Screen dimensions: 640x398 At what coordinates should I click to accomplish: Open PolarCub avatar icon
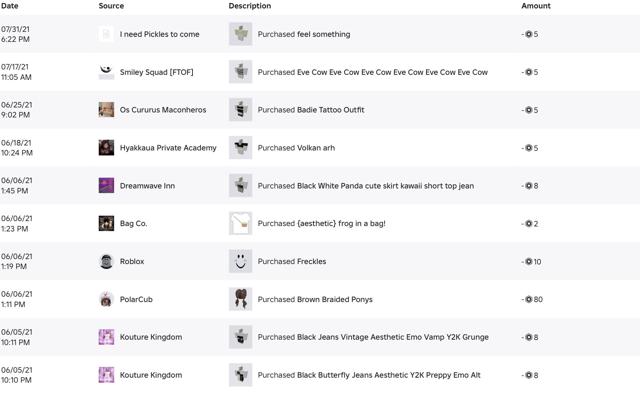(107, 299)
